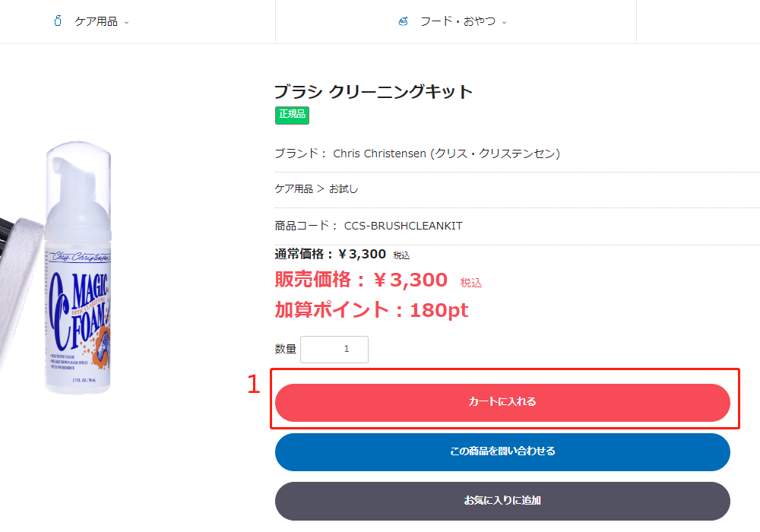Click the care products bottle icon
The height and width of the screenshot is (532, 760).
click(57, 21)
